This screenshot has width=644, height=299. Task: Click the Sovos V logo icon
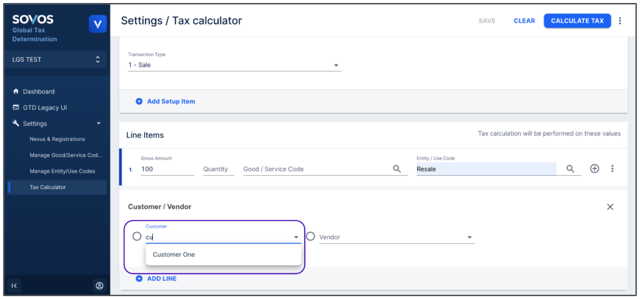coord(97,24)
